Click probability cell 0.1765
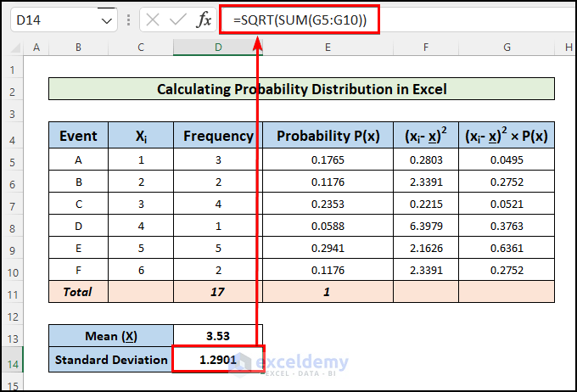Viewport: 577px width, 392px height. (x=328, y=160)
